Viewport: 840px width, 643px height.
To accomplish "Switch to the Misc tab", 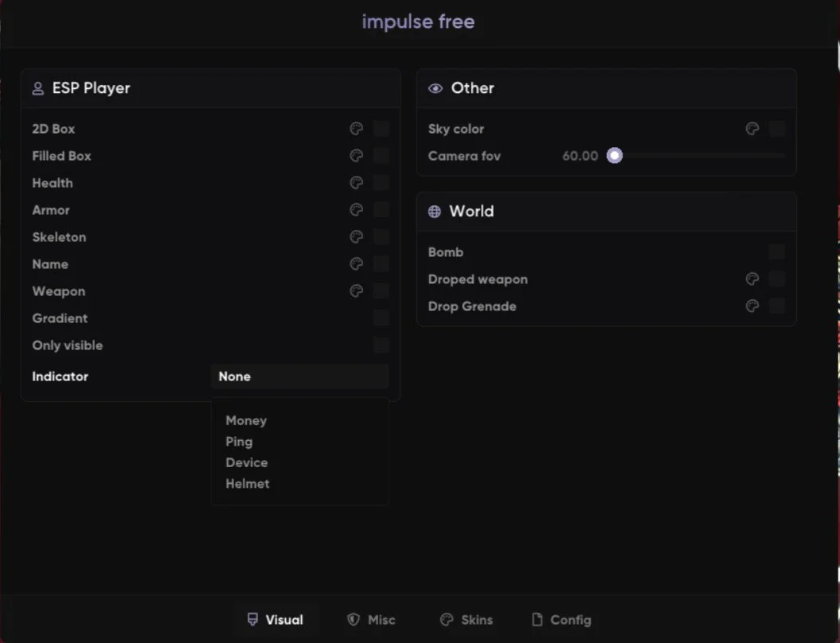I will 372,620.
